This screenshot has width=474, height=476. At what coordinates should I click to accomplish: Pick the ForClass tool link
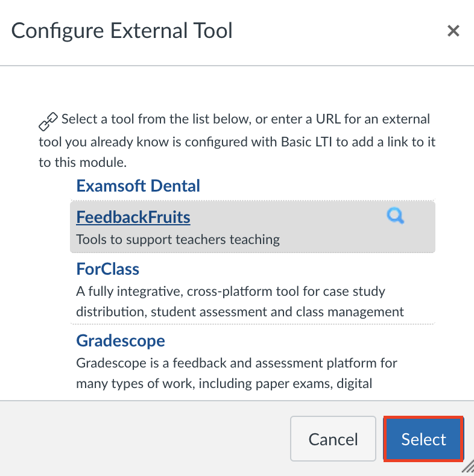click(x=108, y=268)
